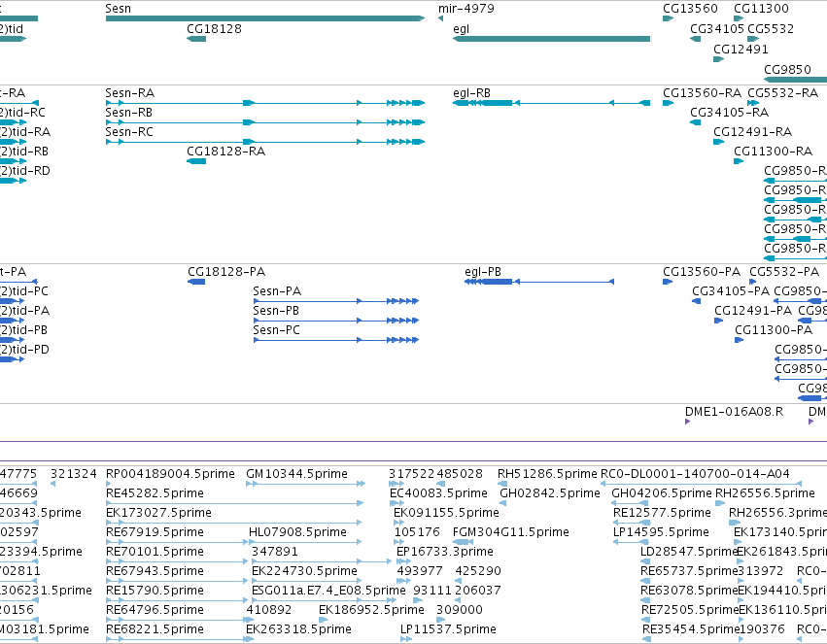
Task: Open the EK263318.5prime EST label
Action: coord(298,629)
